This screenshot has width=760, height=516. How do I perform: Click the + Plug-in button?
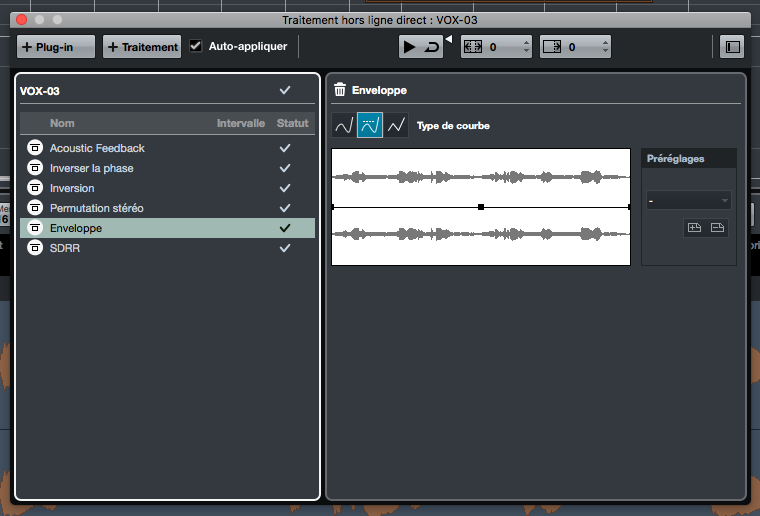pos(56,47)
